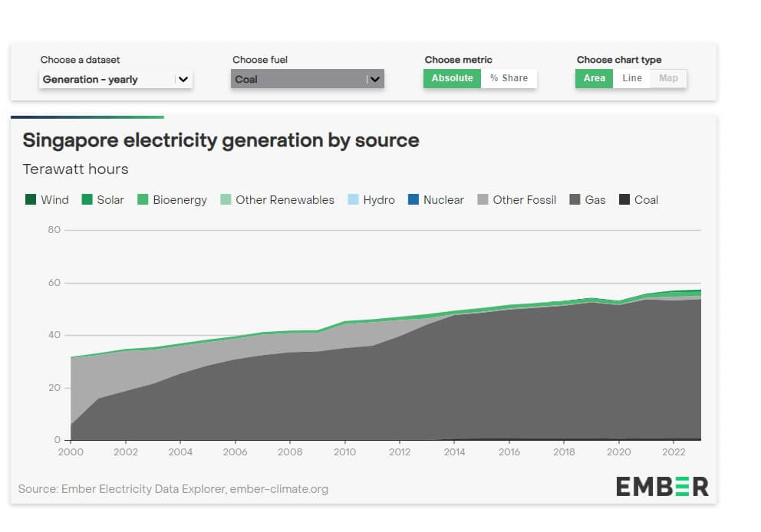
Task: Click the Solar legend square icon
Action: click(87, 200)
